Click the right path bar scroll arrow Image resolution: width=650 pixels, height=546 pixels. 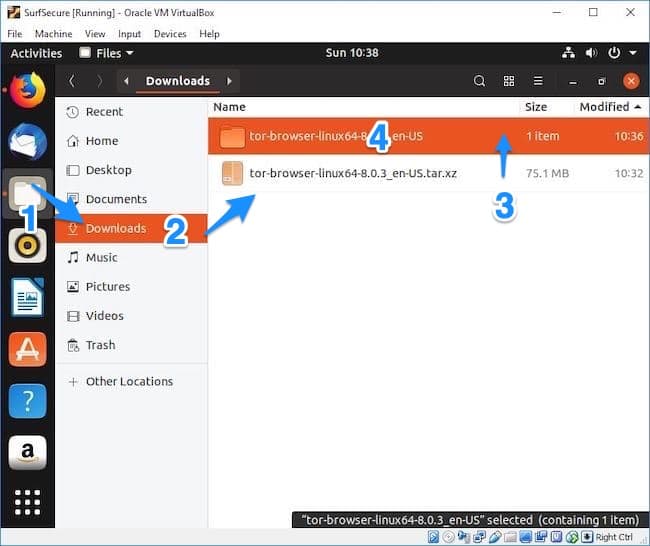229,81
